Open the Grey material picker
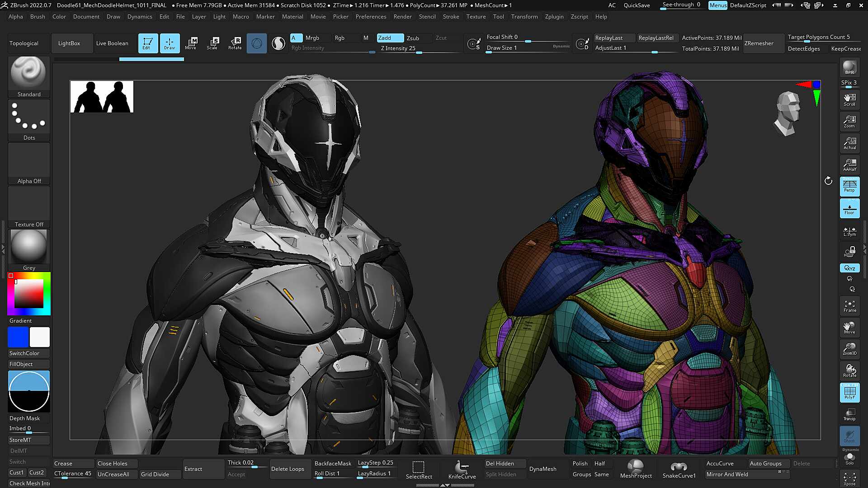 click(x=29, y=250)
